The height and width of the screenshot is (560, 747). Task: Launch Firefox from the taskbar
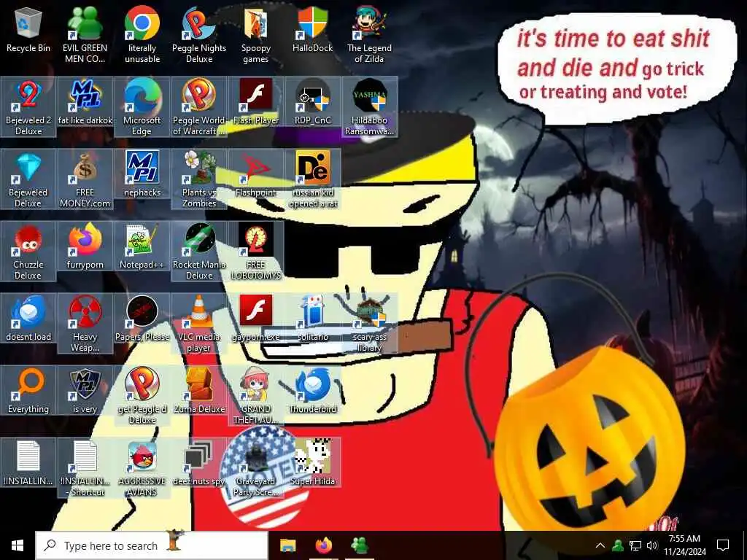323,545
